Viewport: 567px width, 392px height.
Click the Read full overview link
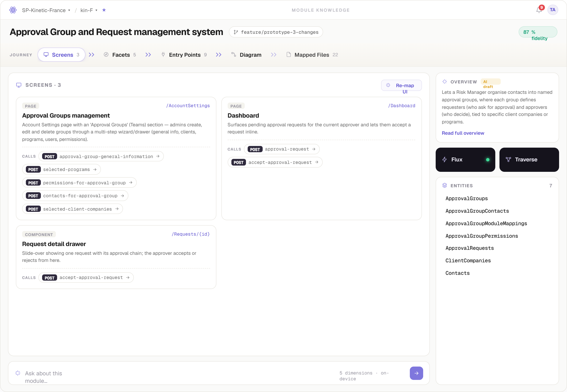[x=463, y=133]
